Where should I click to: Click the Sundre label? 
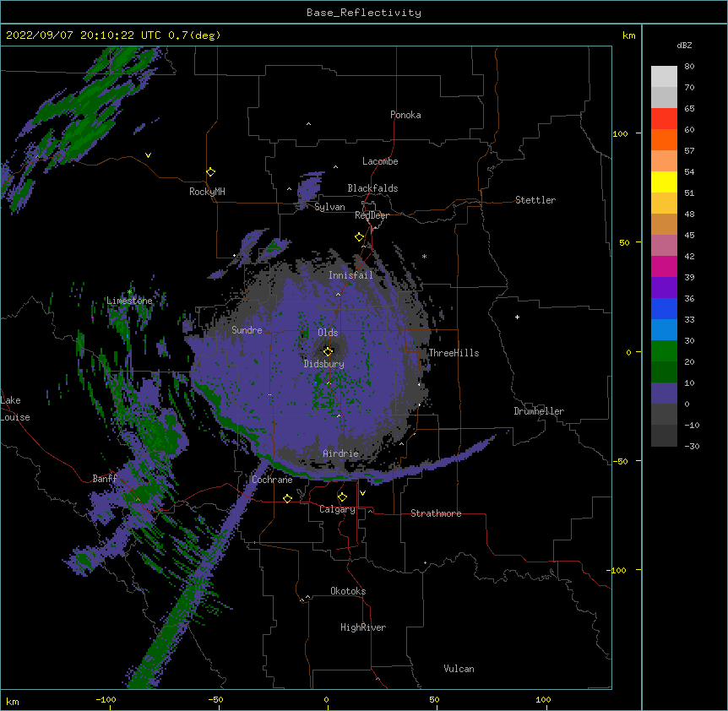[x=247, y=330]
